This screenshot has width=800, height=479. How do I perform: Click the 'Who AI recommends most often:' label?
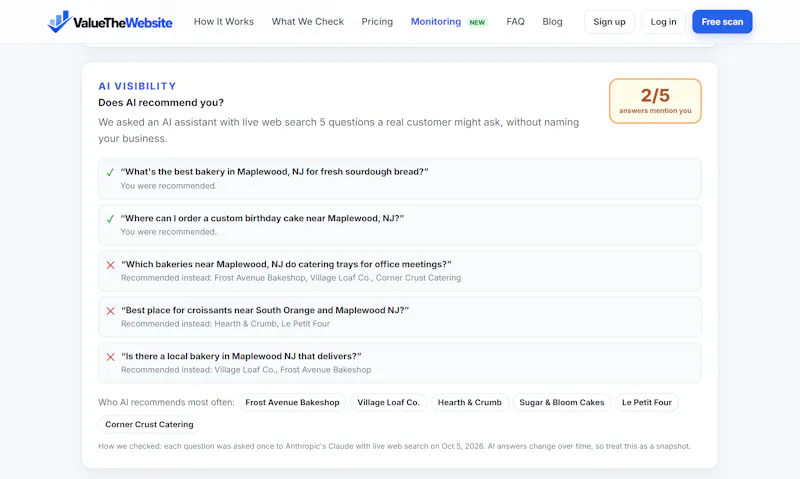pos(166,402)
